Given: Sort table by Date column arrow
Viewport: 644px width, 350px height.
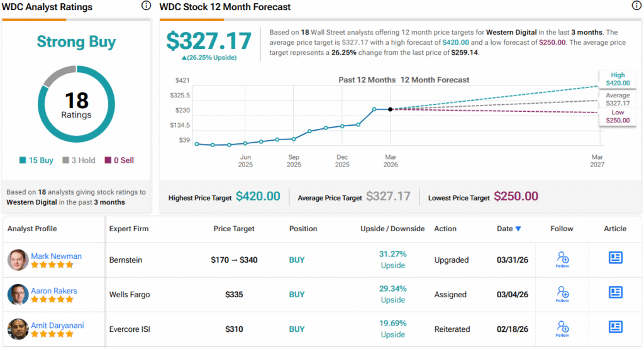Looking at the screenshot, I should pyautogui.click(x=518, y=229).
